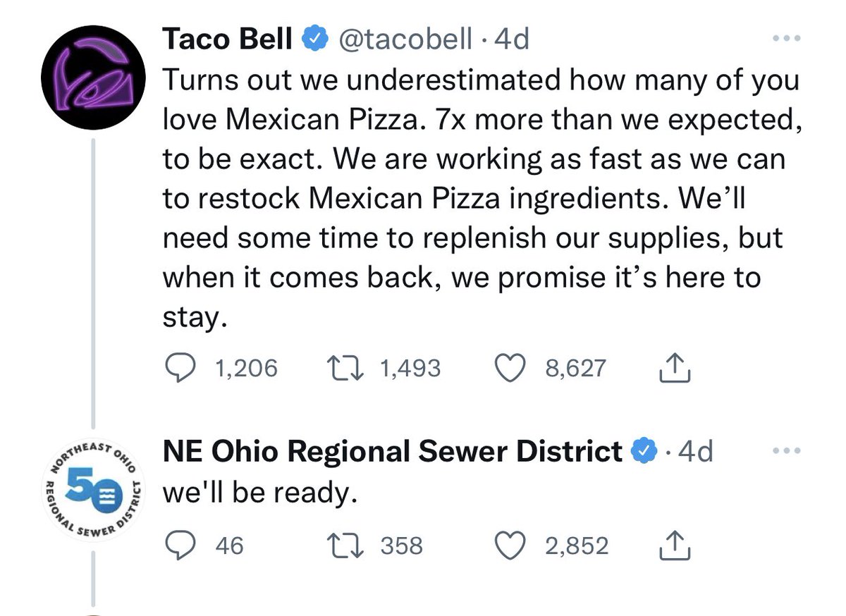Image resolution: width=846 pixels, height=616 pixels.
Task: Click the @tacobell handle
Action: 405,39
